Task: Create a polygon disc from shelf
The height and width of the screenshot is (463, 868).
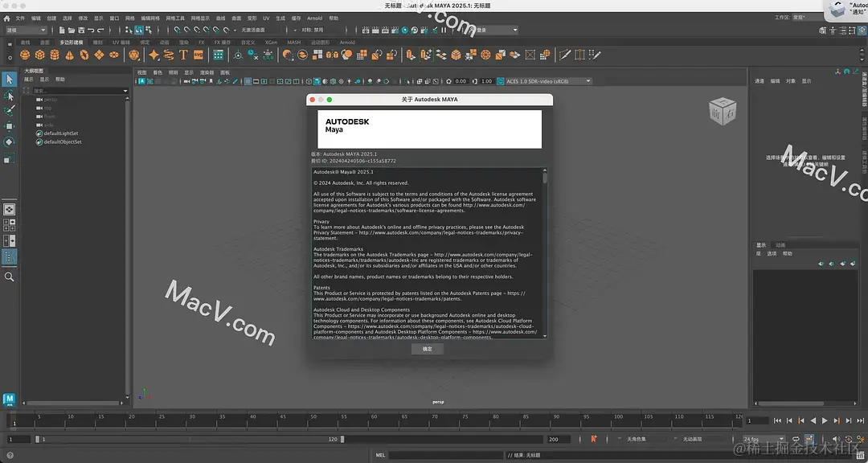Action: point(114,55)
